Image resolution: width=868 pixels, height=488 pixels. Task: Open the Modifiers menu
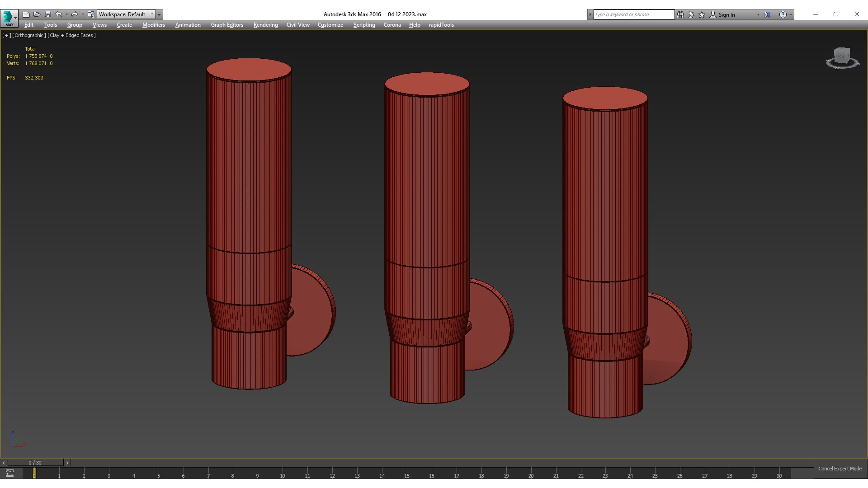[154, 25]
